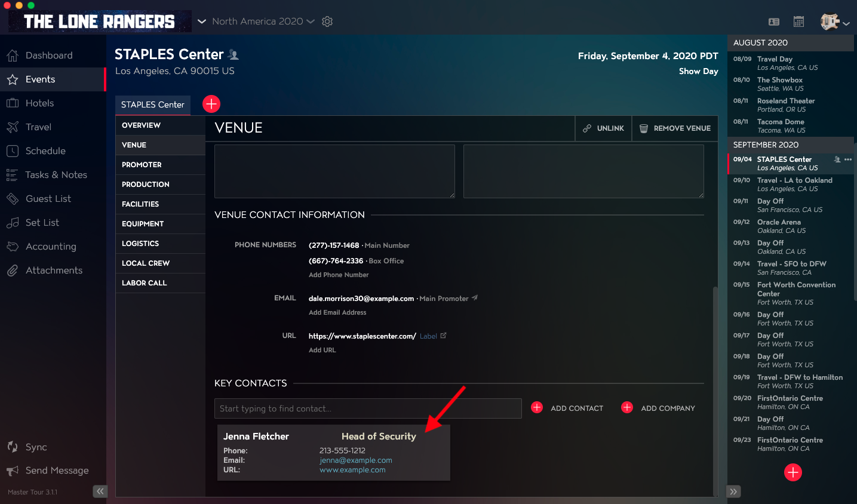Select 08/11 Roseland Theater in itinerary
This screenshot has height=504, width=857.
(x=791, y=105)
